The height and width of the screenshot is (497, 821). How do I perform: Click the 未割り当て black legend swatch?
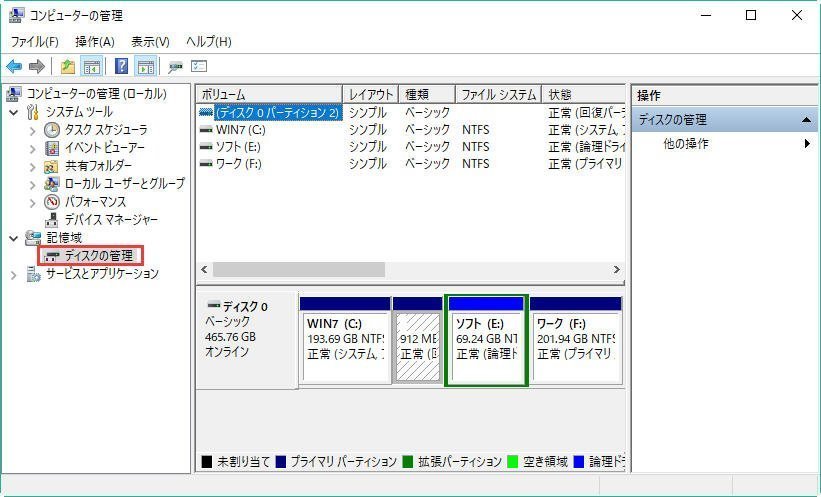pyautogui.click(x=207, y=461)
